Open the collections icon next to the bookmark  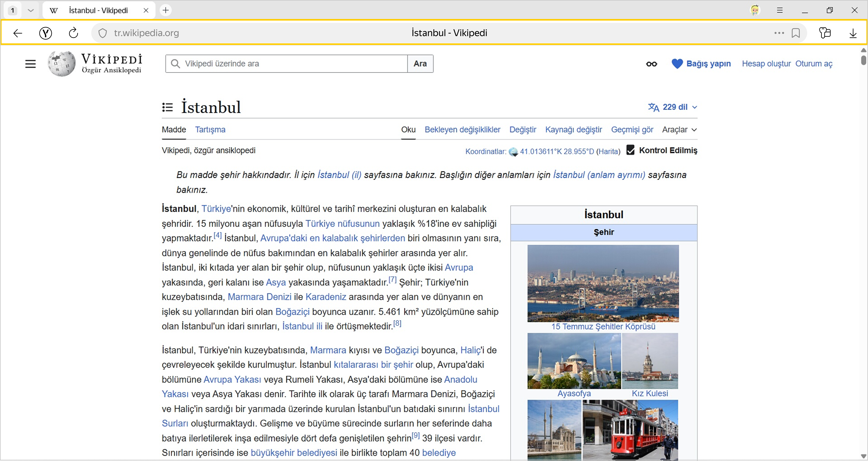pos(825,33)
